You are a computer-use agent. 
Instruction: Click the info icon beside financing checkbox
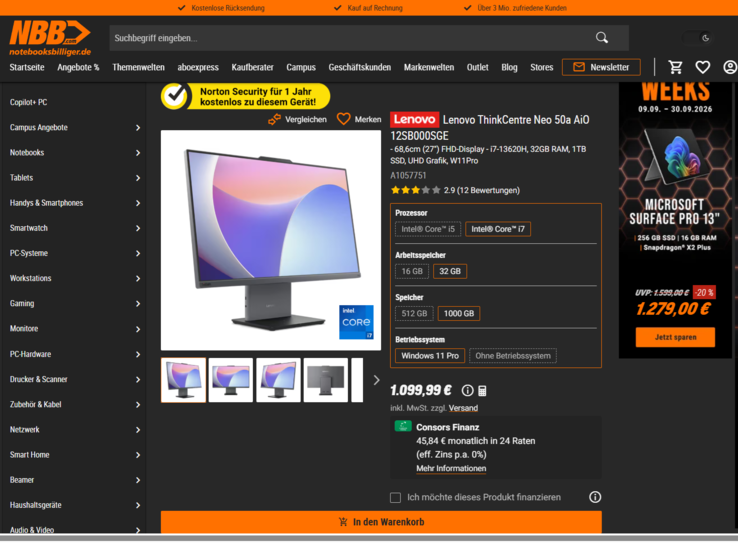point(595,497)
